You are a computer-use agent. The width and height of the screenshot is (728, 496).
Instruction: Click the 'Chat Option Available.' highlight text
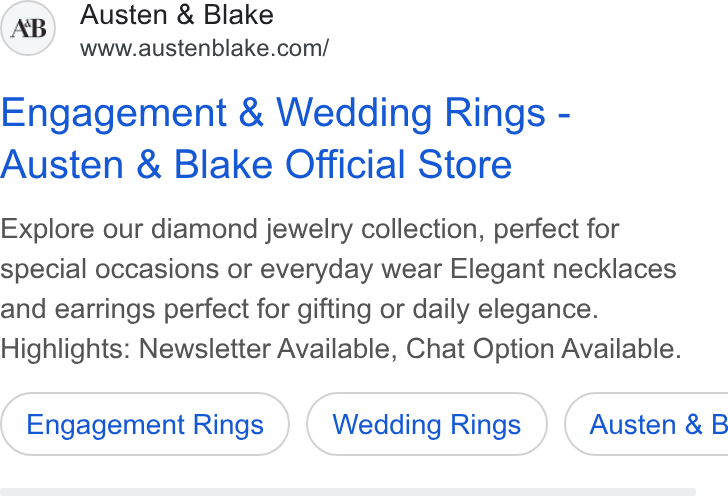544,349
